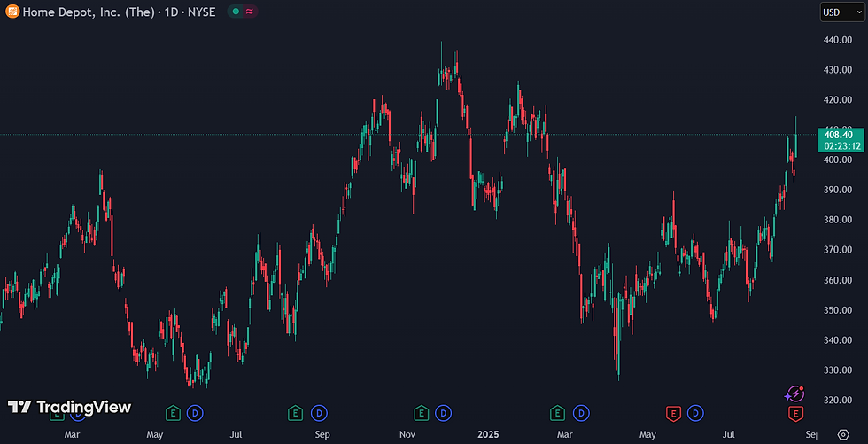Click the Nov time axis label
Viewport: 868px width, 444px height.
click(x=407, y=434)
